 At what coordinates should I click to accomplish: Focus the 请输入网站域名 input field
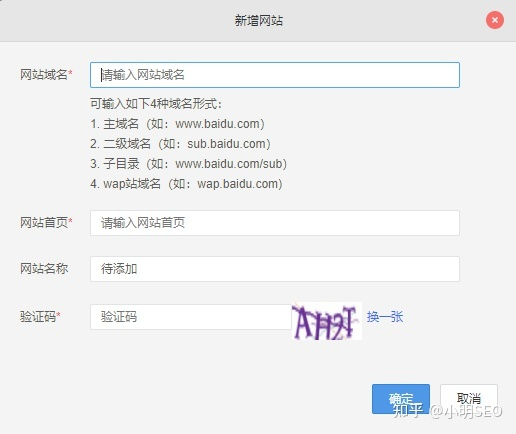pyautogui.click(x=275, y=75)
